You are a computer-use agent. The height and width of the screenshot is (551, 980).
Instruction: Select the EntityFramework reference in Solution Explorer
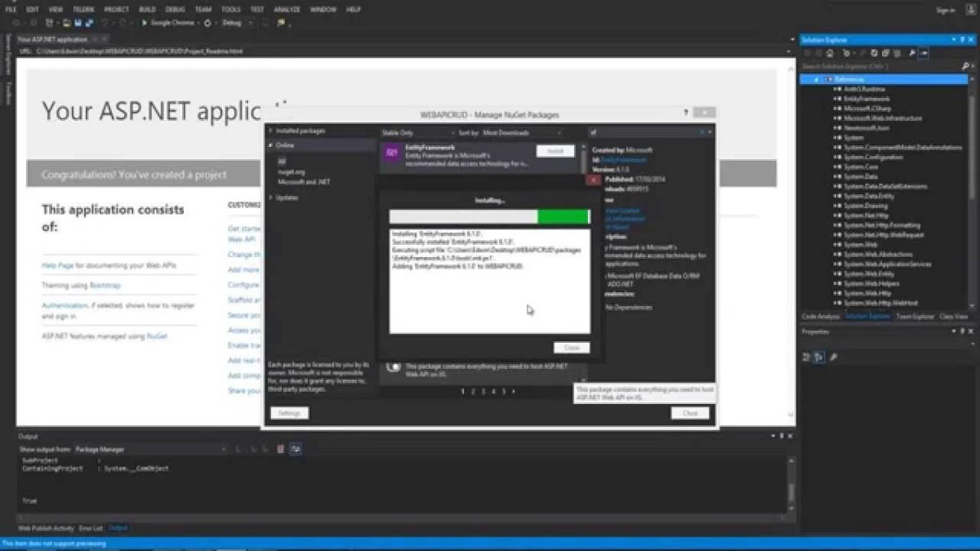[x=867, y=99]
